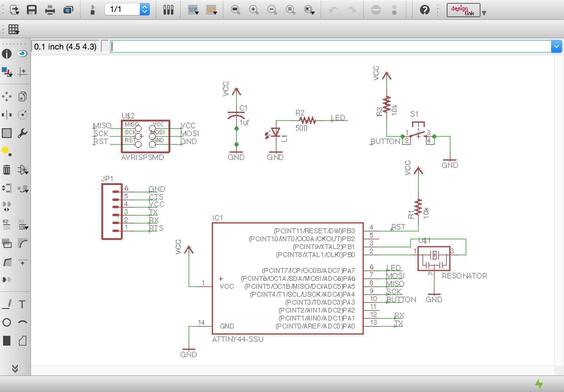Select the Mark origin tool
Viewport: 564px width, 392px height.
(x=23, y=72)
